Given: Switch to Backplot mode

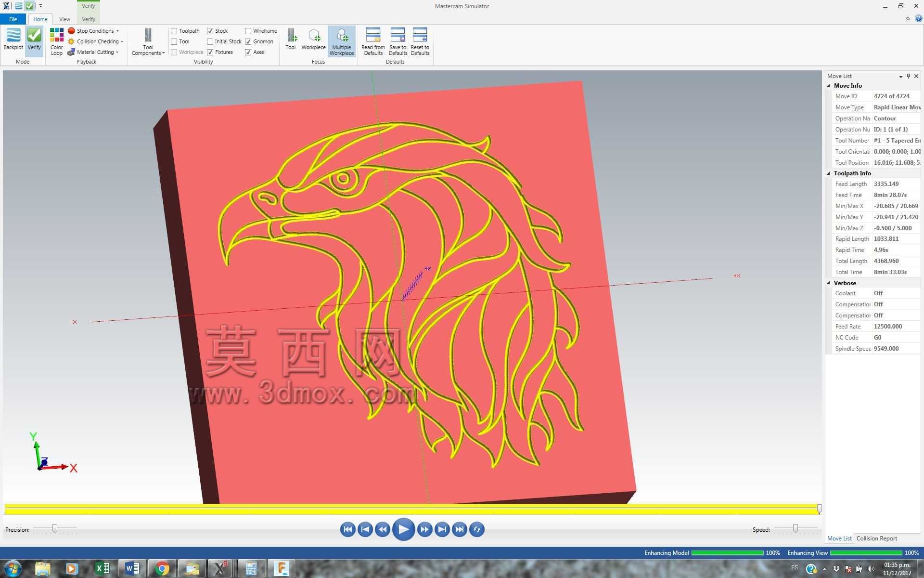Looking at the screenshot, I should click(x=13, y=39).
